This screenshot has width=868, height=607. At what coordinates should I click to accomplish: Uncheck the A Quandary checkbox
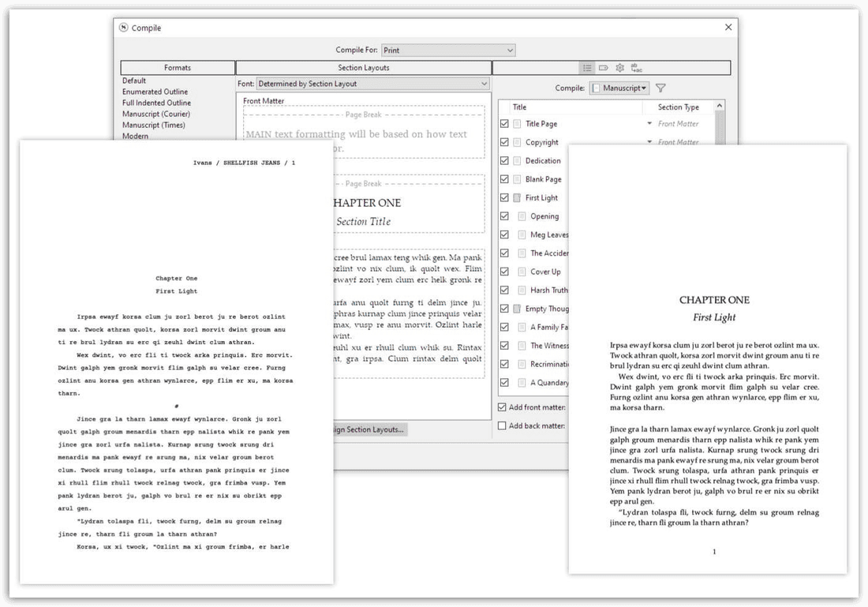(x=504, y=383)
